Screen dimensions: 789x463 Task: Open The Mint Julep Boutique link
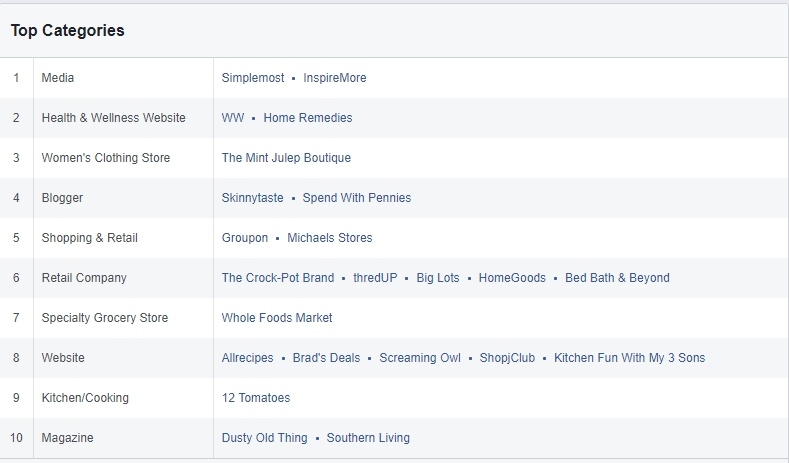tap(286, 158)
